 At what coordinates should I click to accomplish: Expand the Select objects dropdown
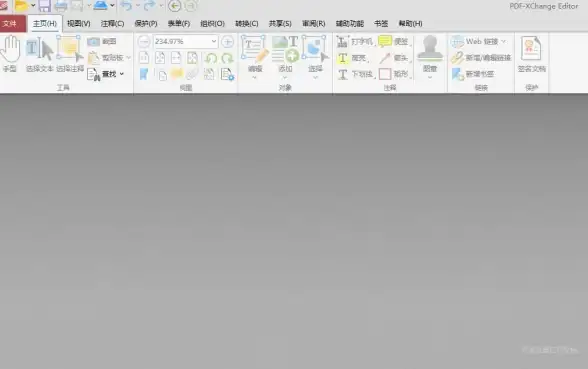click(x=315, y=78)
